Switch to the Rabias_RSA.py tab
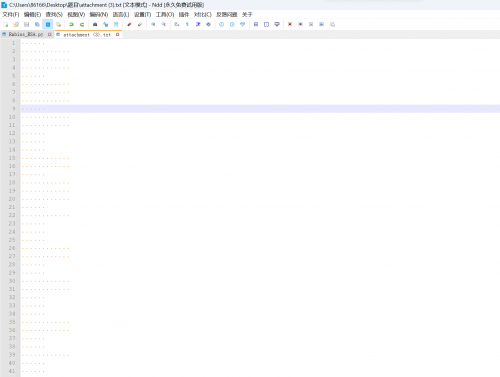The height and width of the screenshot is (377, 500). (26, 34)
